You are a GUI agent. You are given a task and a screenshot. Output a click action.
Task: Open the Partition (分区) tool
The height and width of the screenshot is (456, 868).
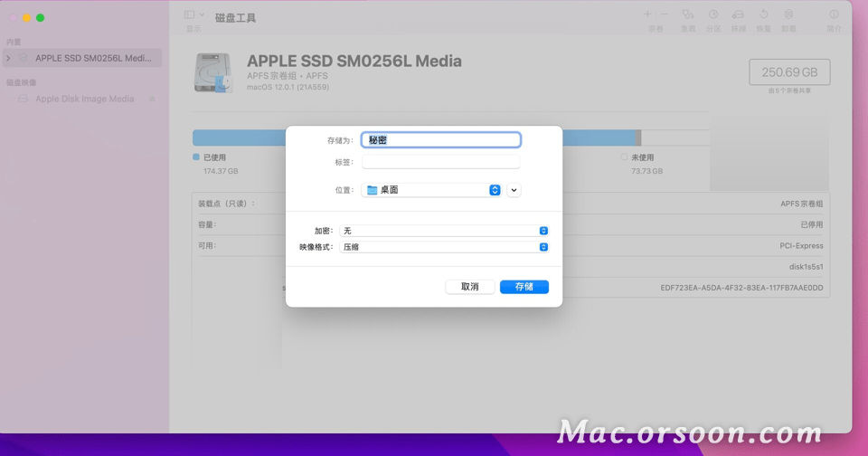[x=713, y=14]
